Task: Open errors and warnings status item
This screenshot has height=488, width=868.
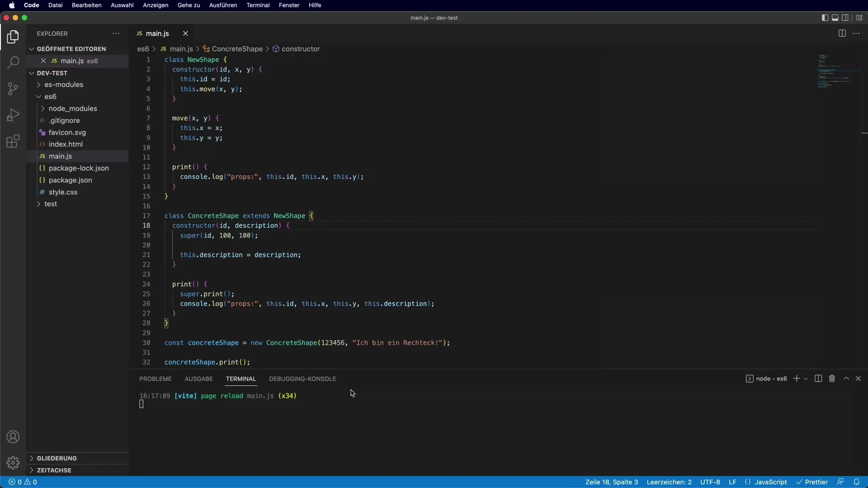Action: pyautogui.click(x=23, y=482)
